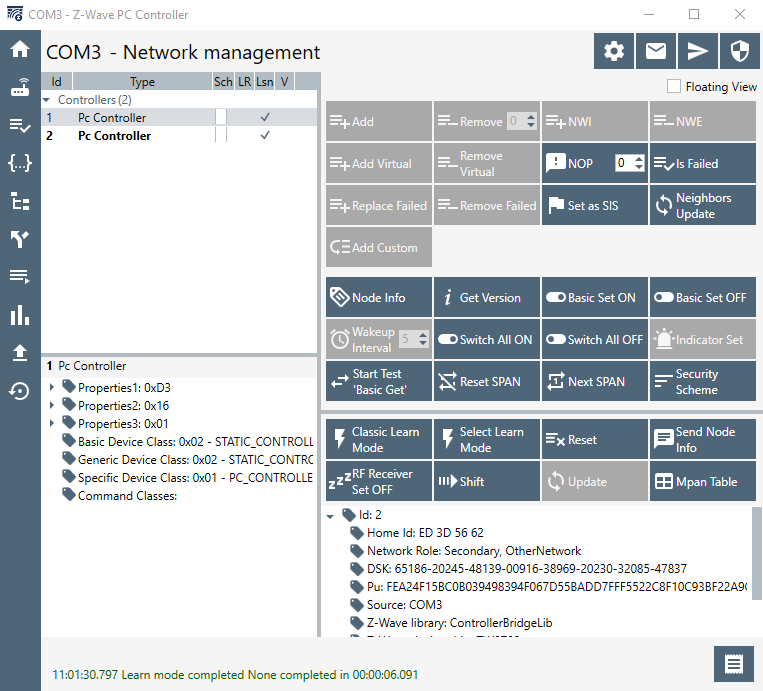Toggle Sch checkbox for controller 2
Screen dimensions: 763x691
point(221,135)
